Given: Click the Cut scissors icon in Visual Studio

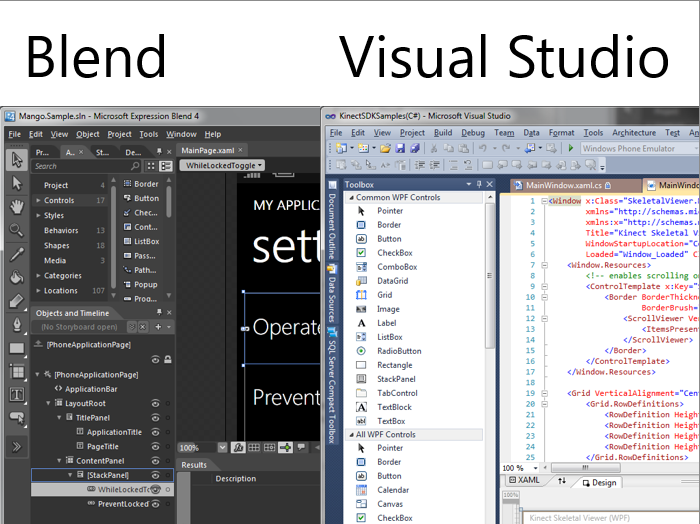Looking at the screenshot, I should tap(433, 148).
